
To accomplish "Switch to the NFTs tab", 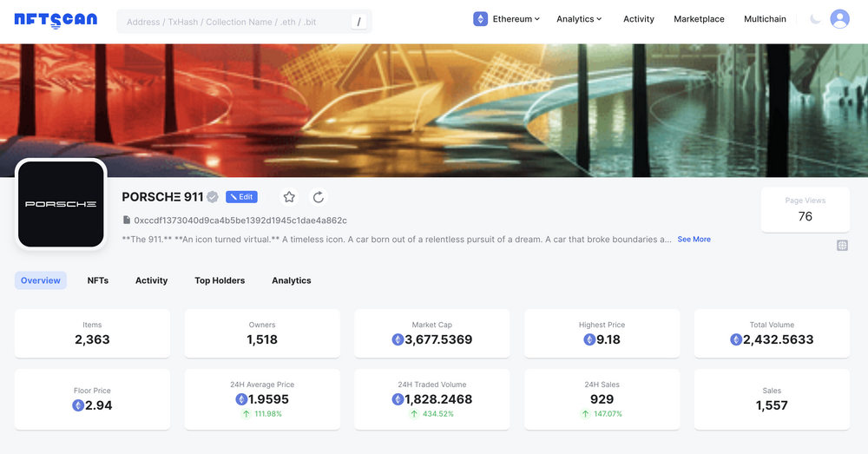I will pos(98,280).
